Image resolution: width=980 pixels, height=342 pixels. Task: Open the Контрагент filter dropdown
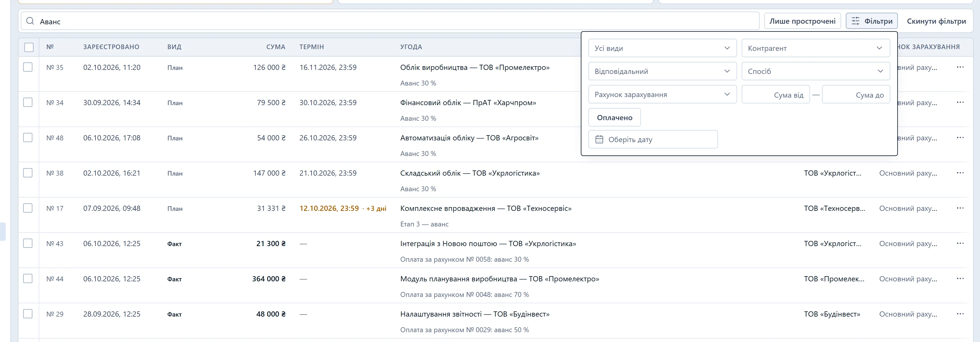[x=816, y=48]
